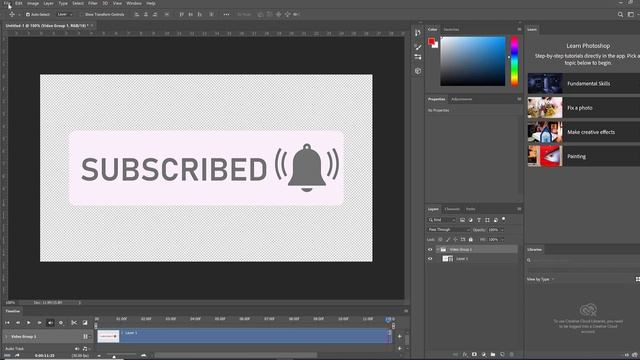Screen dimensions: 640x360
Task: Open the Opacity value dropdown arrow
Action: (502, 230)
